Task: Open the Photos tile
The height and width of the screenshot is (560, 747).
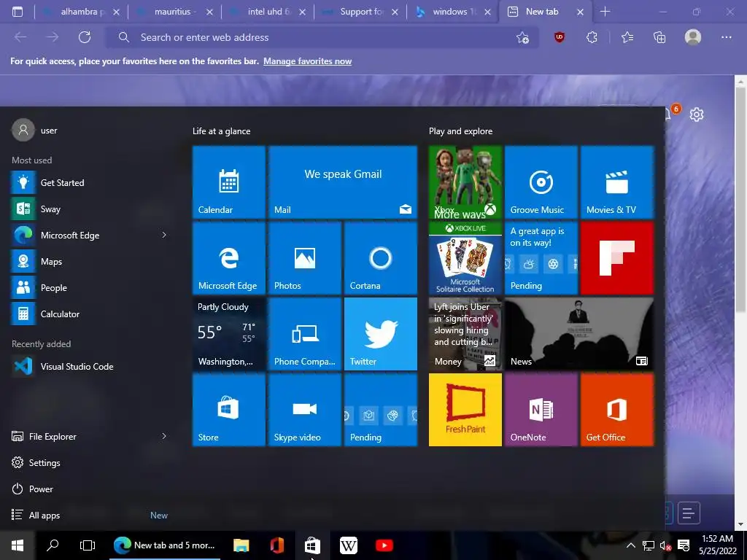Action: coord(305,257)
